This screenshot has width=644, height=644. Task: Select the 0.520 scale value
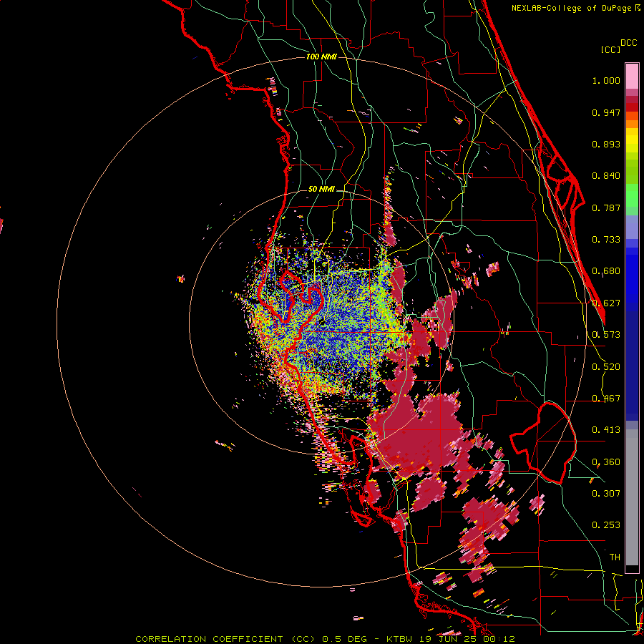coord(606,367)
